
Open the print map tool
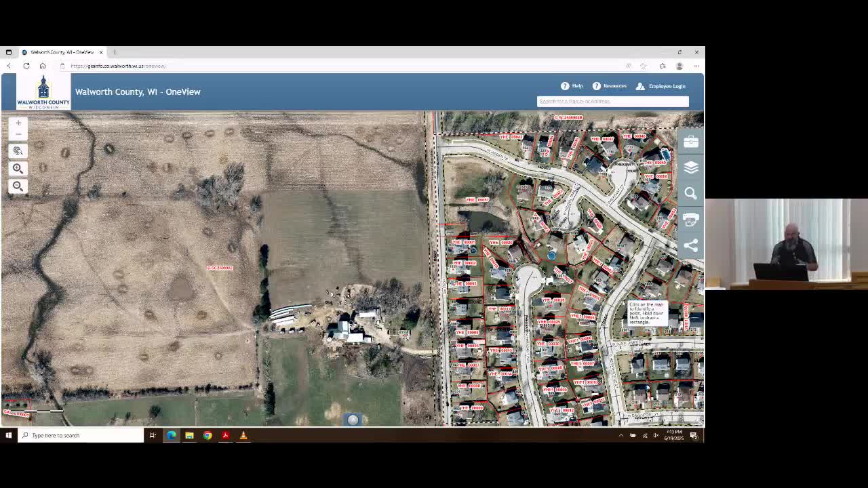(690, 220)
